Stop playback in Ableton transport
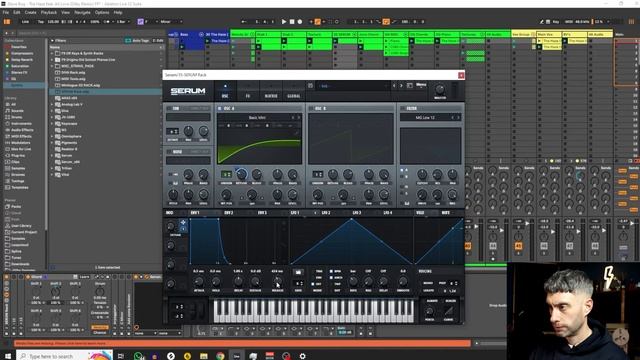The width and height of the screenshot is (640, 360). (292, 22)
